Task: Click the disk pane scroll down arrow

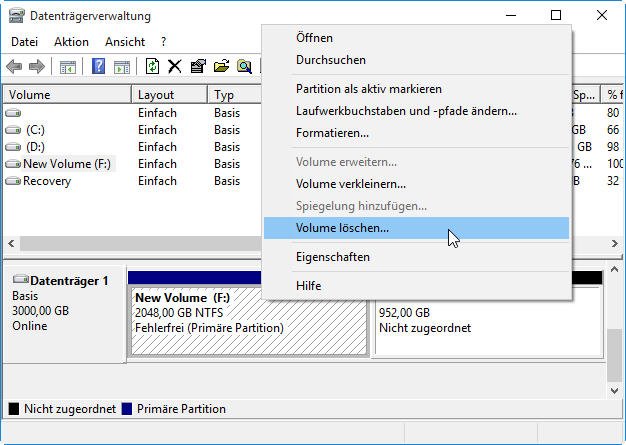Action: 614,390
